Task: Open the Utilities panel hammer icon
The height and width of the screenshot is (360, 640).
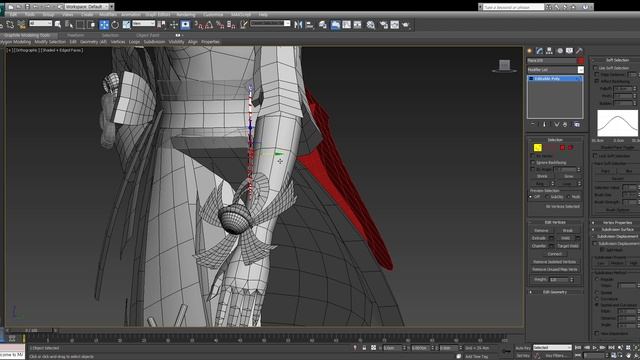Action: pos(579,51)
